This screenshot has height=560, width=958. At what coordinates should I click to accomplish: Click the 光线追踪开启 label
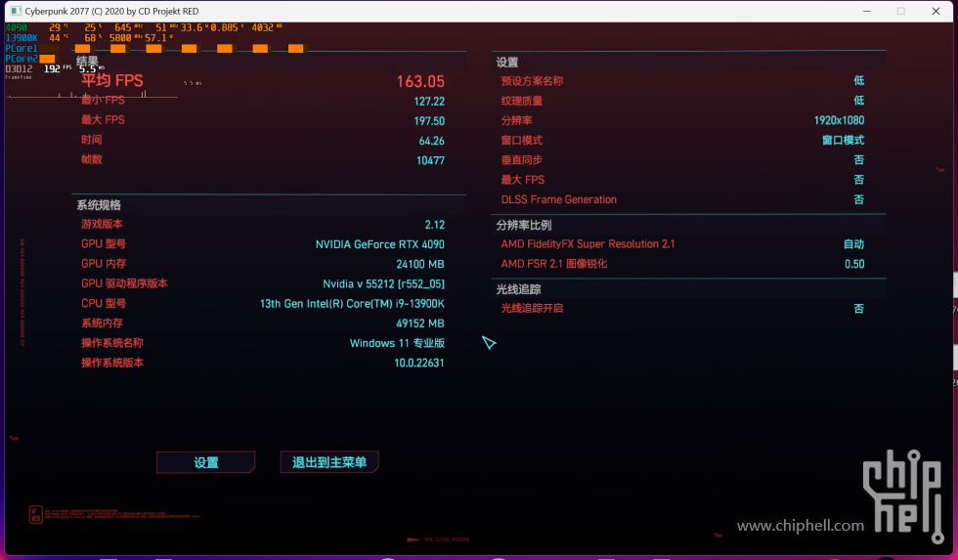(x=532, y=309)
